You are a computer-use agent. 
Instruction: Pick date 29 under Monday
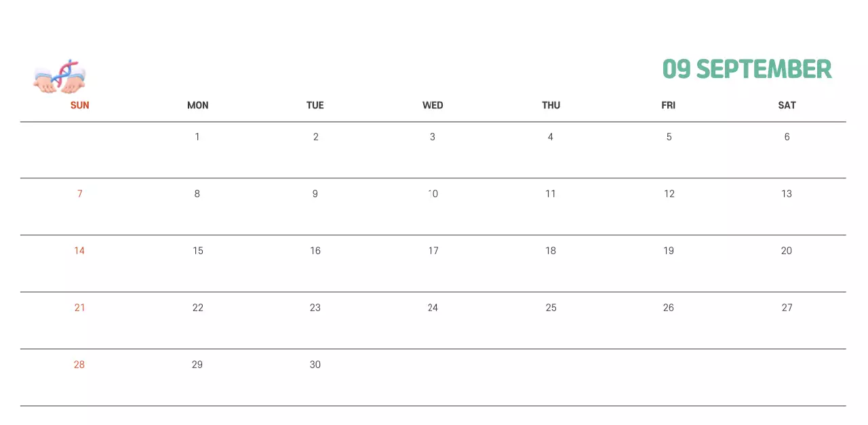coord(197,365)
